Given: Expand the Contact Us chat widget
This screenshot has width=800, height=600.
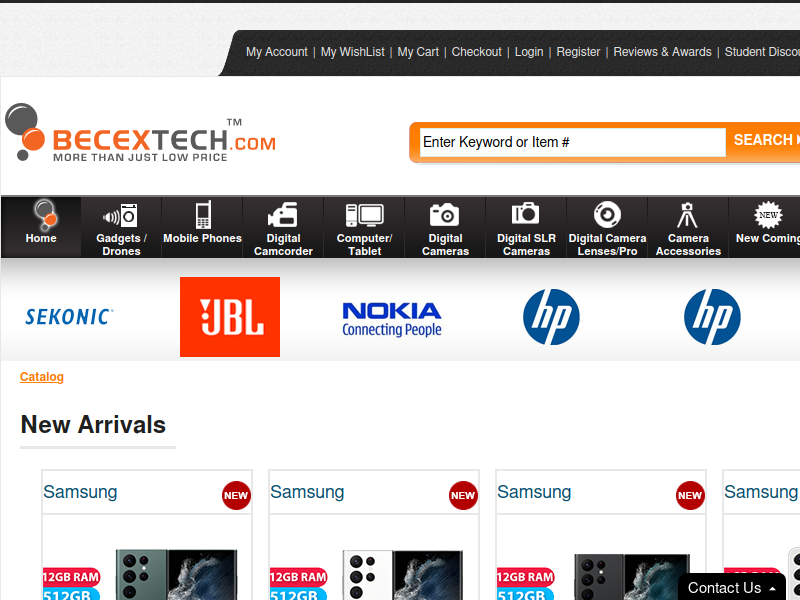Looking at the screenshot, I should (x=732, y=588).
